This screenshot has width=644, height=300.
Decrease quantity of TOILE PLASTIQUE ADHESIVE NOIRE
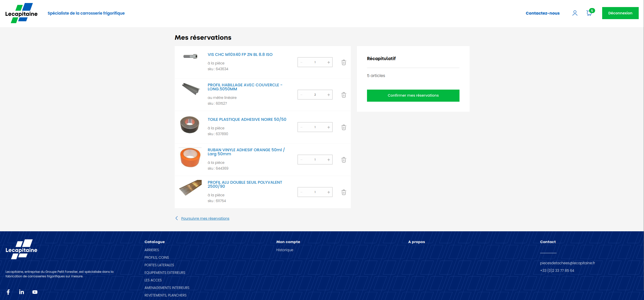coord(301,127)
